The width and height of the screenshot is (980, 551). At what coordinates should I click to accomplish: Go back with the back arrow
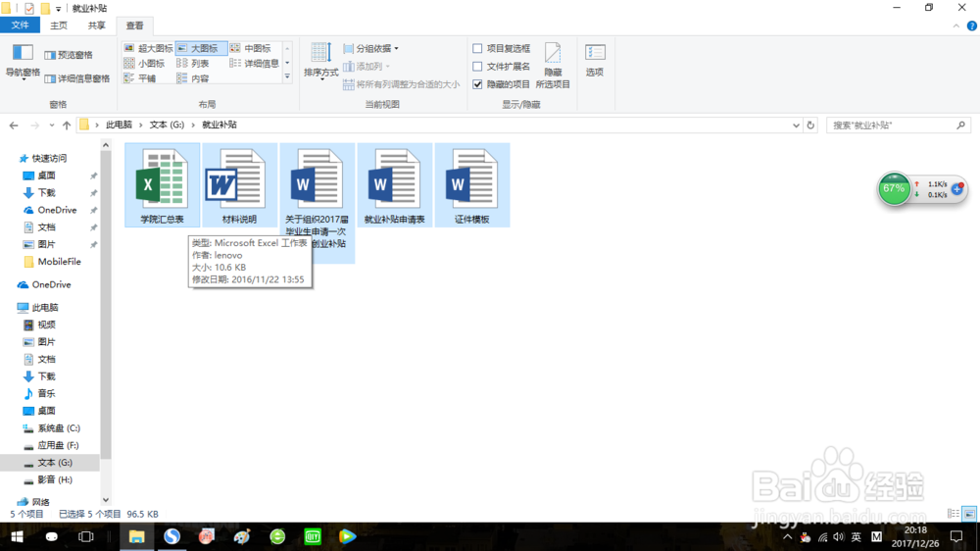pos(14,125)
